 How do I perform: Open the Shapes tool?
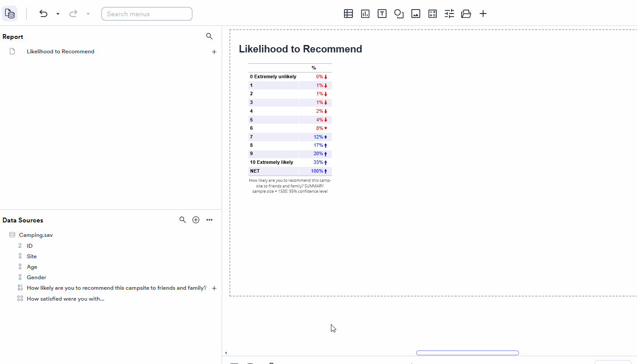point(399,14)
